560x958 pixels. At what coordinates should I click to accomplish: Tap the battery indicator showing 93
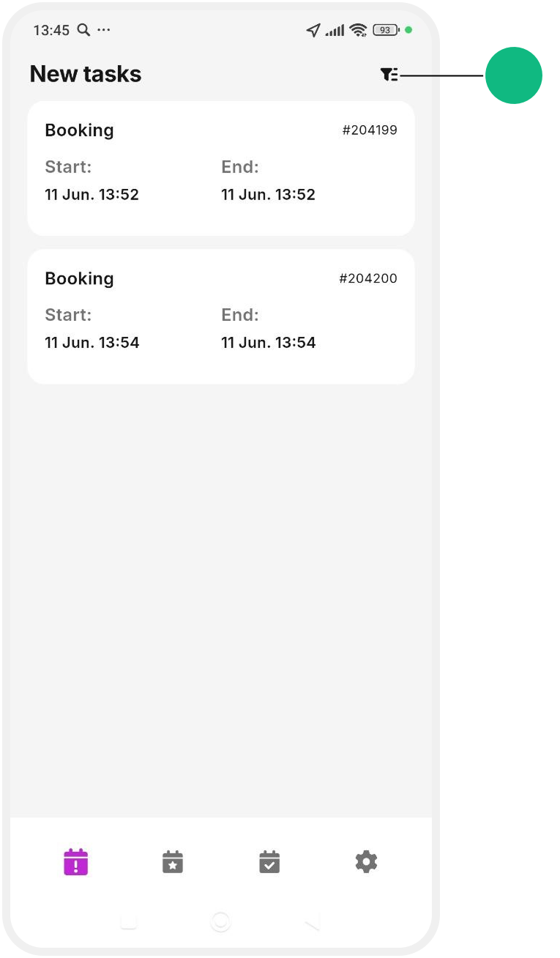click(x=386, y=30)
